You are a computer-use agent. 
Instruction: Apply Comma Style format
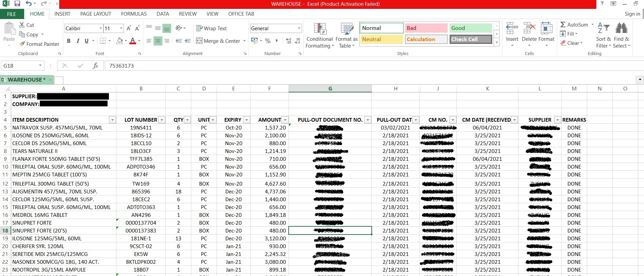pos(276,41)
